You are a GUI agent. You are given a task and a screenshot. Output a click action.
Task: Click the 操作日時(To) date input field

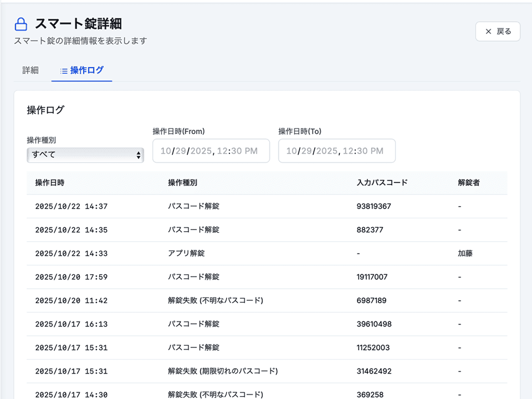click(x=336, y=151)
